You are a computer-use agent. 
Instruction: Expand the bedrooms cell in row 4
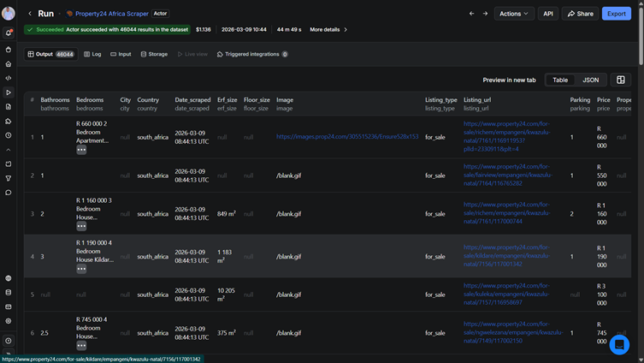tap(81, 270)
